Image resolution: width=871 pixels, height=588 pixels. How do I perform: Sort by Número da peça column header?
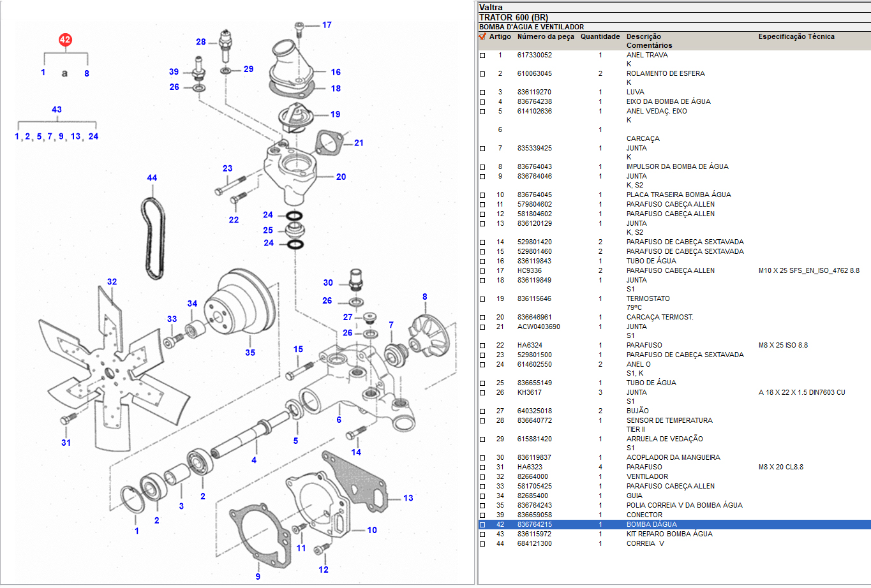point(546,37)
